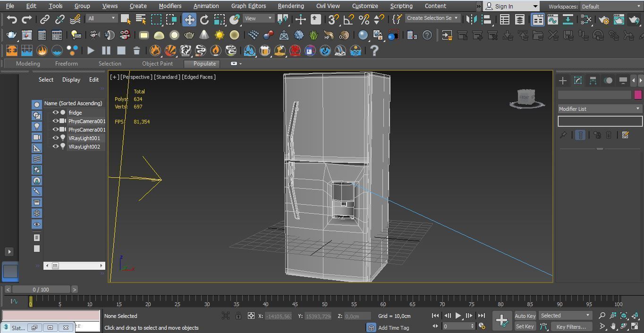Open the Modifier List dropdown

(600, 109)
